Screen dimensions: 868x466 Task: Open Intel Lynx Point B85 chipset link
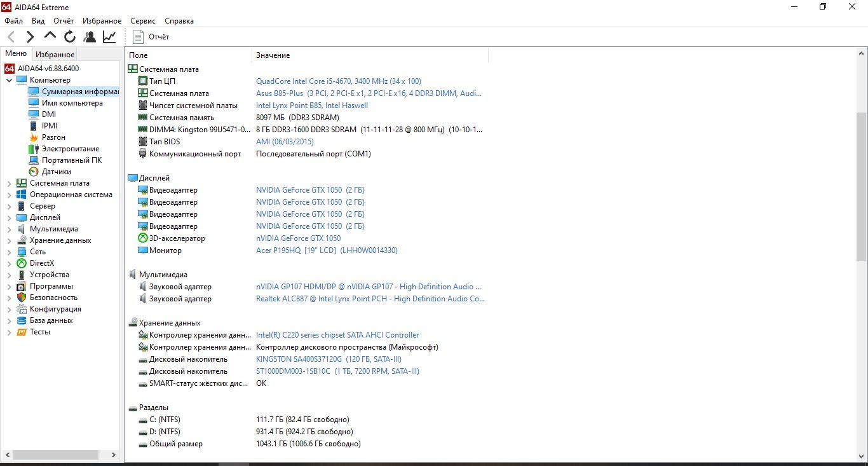[312, 106]
